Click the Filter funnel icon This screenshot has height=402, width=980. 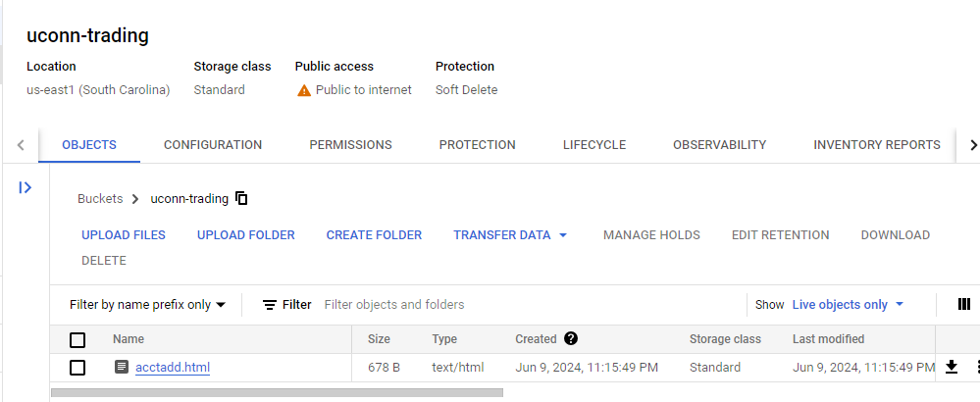(x=270, y=305)
